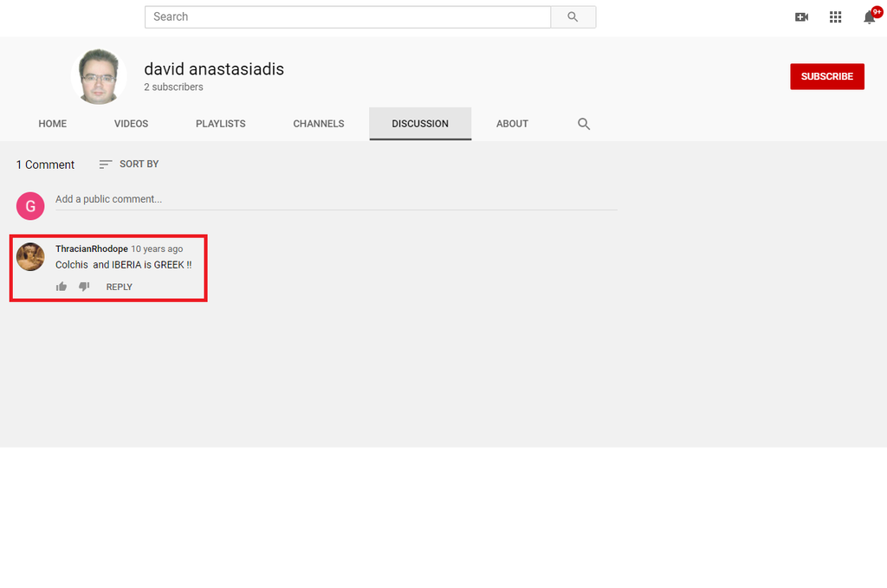Select the Discussion tab
The image size is (887, 588).
point(420,124)
